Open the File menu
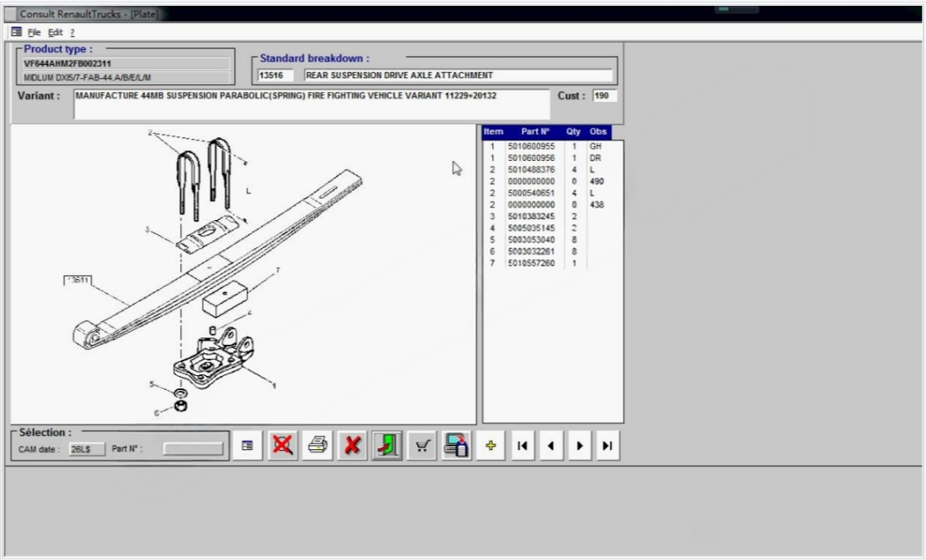The width and height of the screenshot is (926, 560). pos(35,33)
